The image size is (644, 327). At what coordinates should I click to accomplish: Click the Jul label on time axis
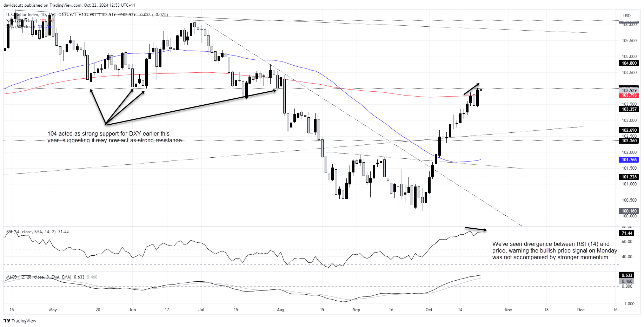coord(201,310)
